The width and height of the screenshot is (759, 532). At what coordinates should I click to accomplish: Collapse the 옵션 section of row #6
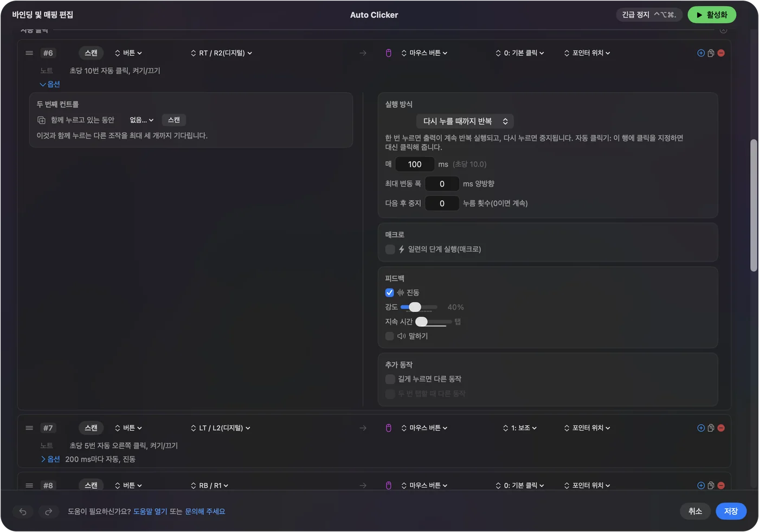(50, 84)
